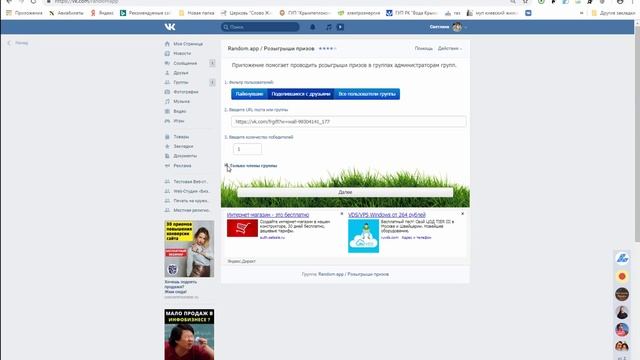The image size is (640, 360).
Task: Click the number of winners field
Action: tap(247, 149)
